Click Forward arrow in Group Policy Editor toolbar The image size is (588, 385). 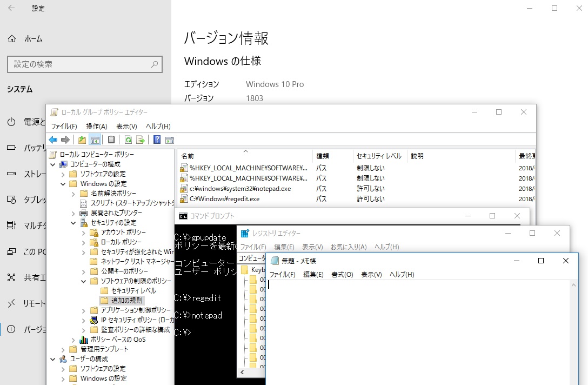65,140
